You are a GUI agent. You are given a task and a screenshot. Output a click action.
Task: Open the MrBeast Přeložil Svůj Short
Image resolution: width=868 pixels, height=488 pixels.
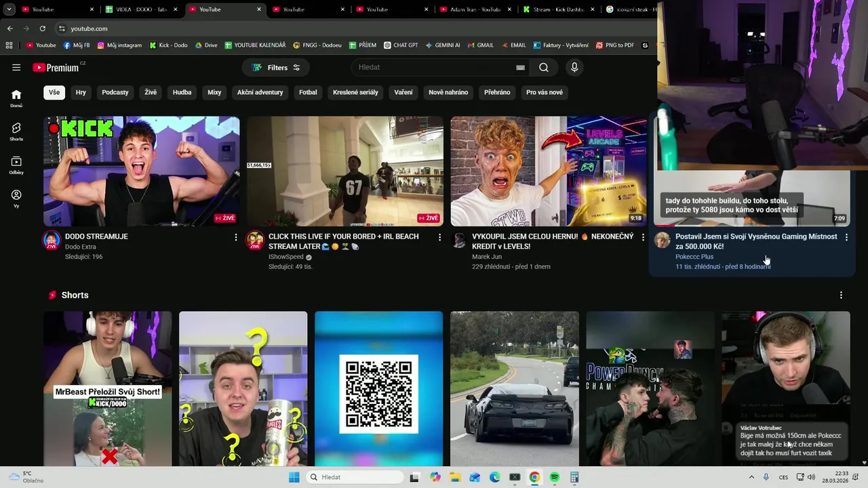pyautogui.click(x=108, y=389)
